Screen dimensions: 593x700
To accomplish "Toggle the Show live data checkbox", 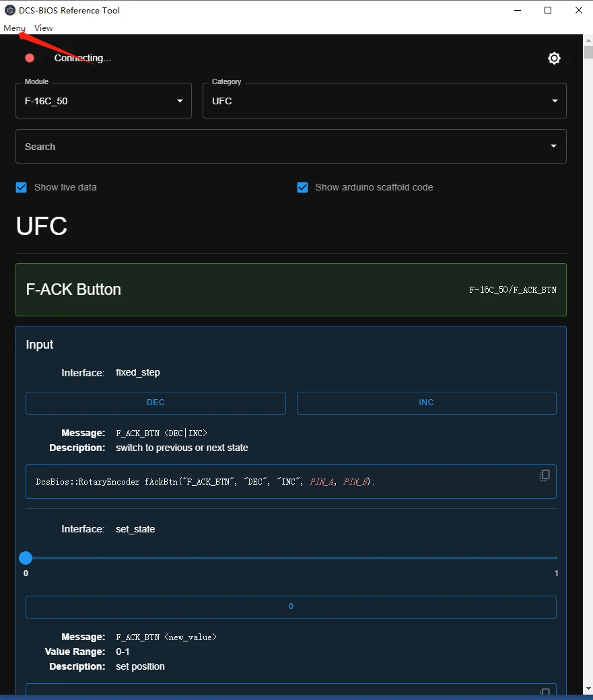I will 22,187.
